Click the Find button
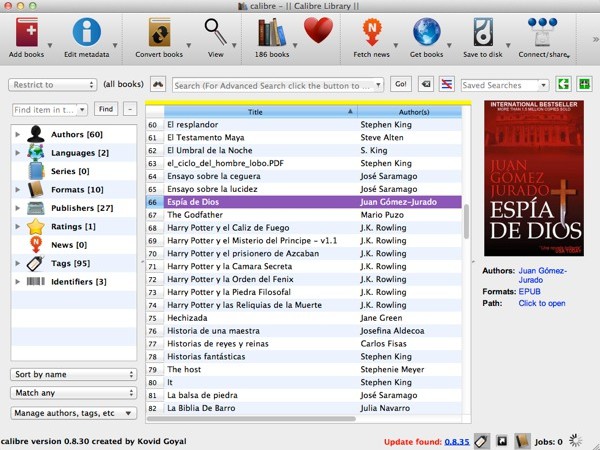600x450 pixels. (x=106, y=109)
